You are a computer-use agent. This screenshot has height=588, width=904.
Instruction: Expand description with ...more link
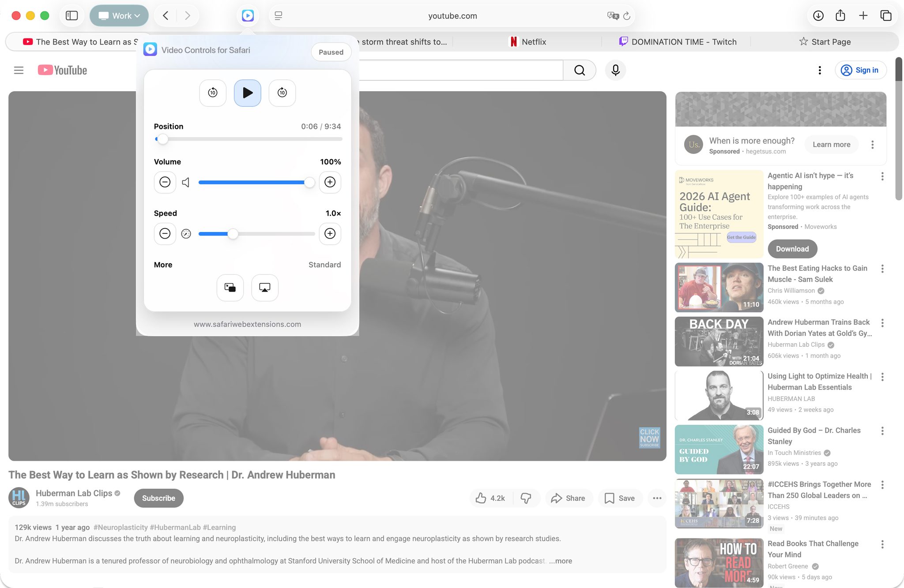coord(561,561)
